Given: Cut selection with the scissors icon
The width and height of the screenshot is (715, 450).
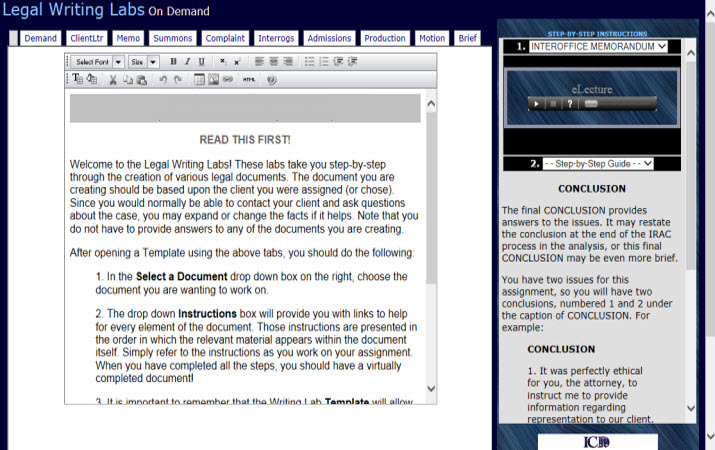Looking at the screenshot, I should click(113, 80).
